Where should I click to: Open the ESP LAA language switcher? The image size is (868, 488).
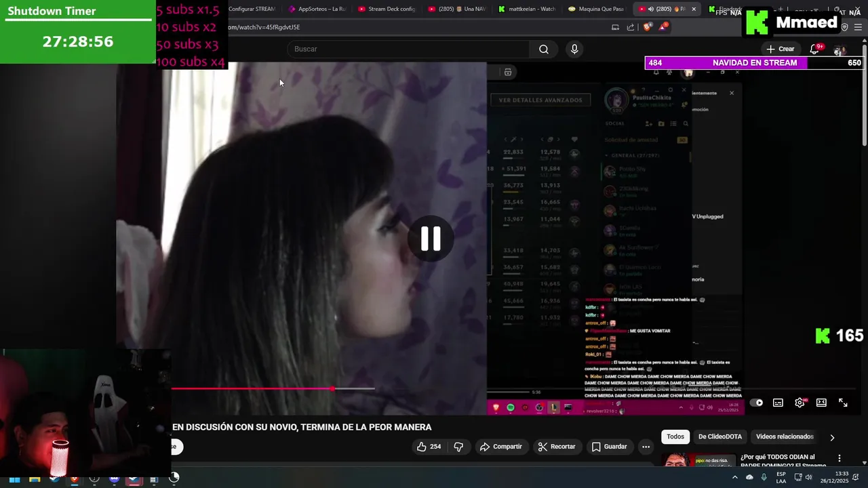point(781,477)
